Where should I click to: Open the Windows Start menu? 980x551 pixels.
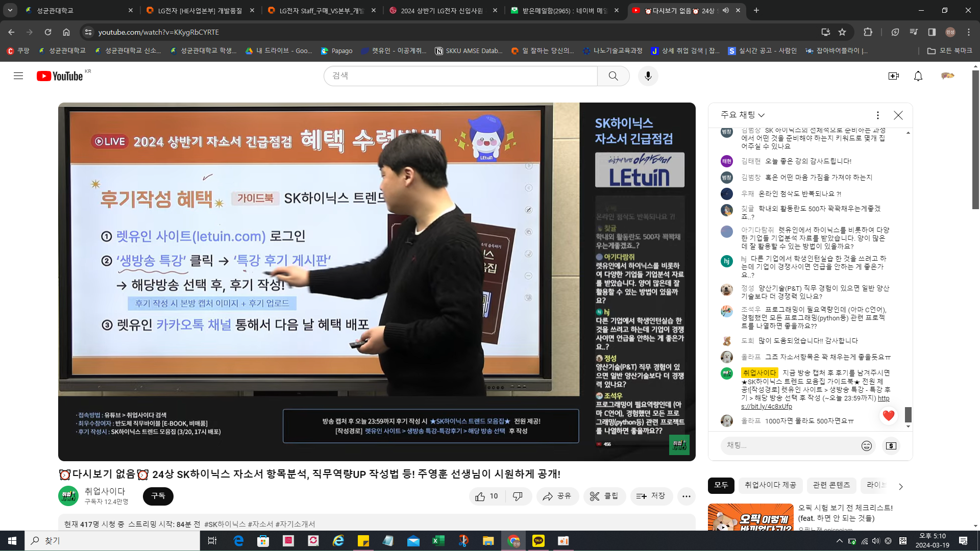click(x=12, y=541)
